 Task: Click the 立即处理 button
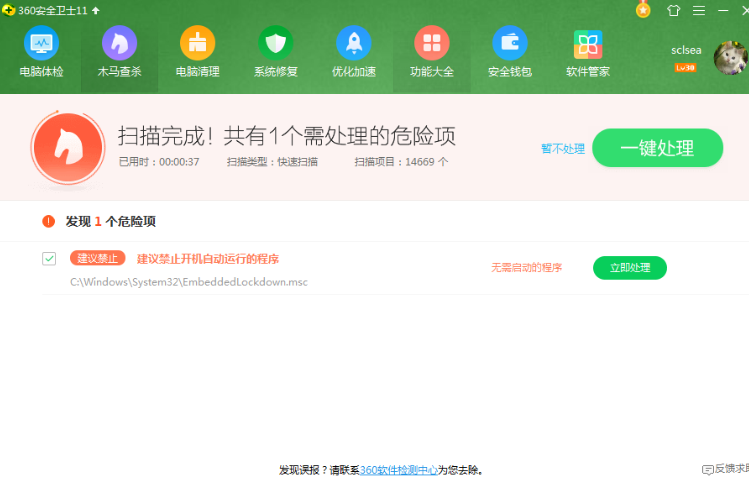pyautogui.click(x=630, y=268)
